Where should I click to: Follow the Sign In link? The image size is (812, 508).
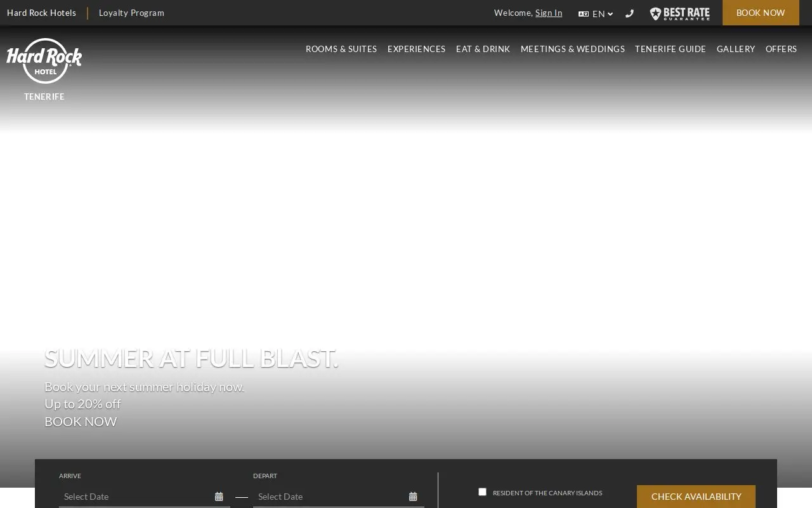pyautogui.click(x=549, y=13)
